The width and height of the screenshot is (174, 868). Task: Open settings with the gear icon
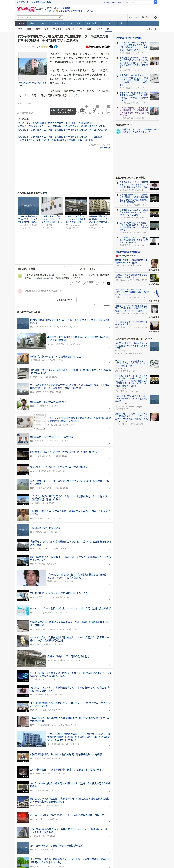pos(155,18)
